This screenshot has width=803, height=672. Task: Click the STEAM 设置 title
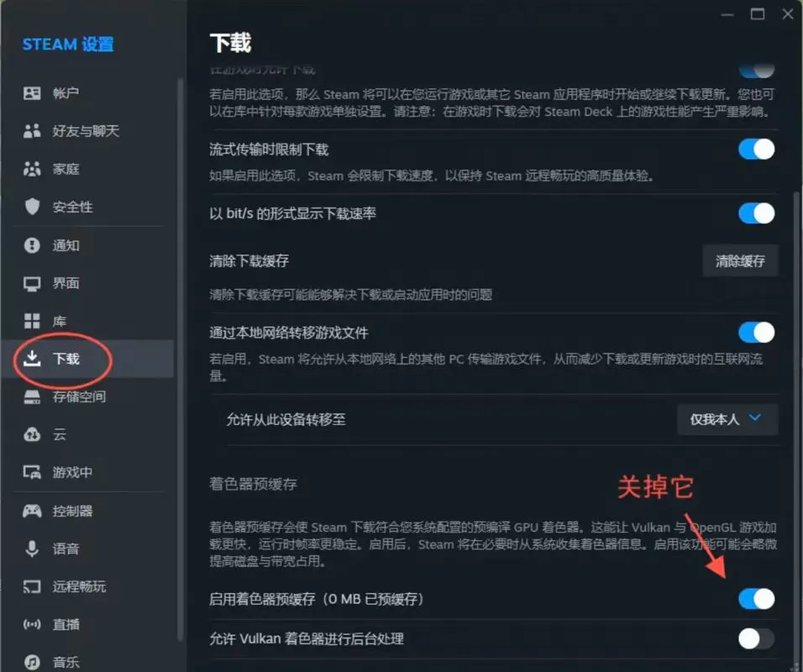click(67, 45)
